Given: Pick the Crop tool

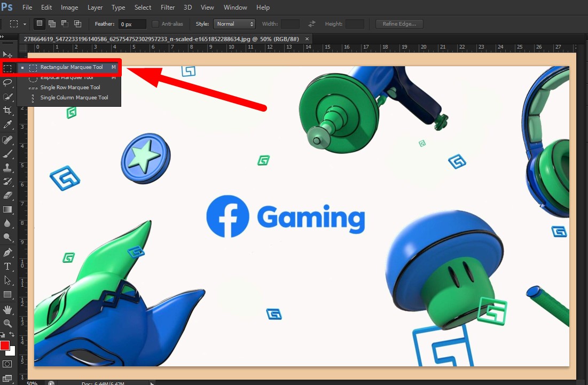Looking at the screenshot, I should click(x=7, y=110).
